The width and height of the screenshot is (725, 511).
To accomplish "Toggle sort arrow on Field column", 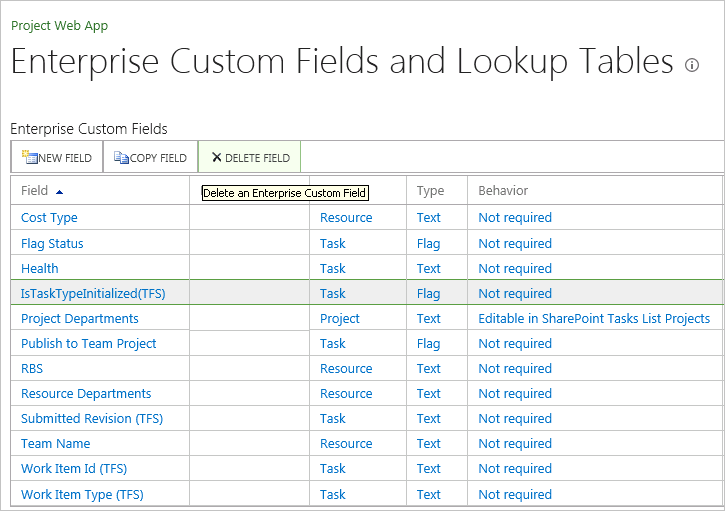I will [x=59, y=191].
